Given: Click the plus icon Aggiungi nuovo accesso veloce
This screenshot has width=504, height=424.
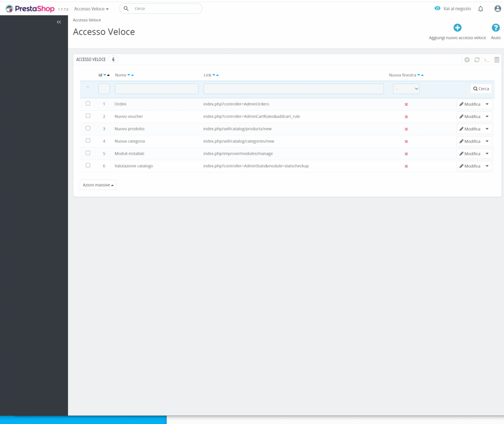Looking at the screenshot, I should tap(458, 28).
